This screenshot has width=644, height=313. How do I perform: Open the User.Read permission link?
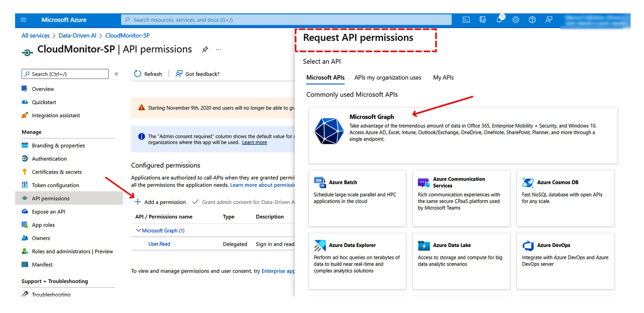click(159, 244)
